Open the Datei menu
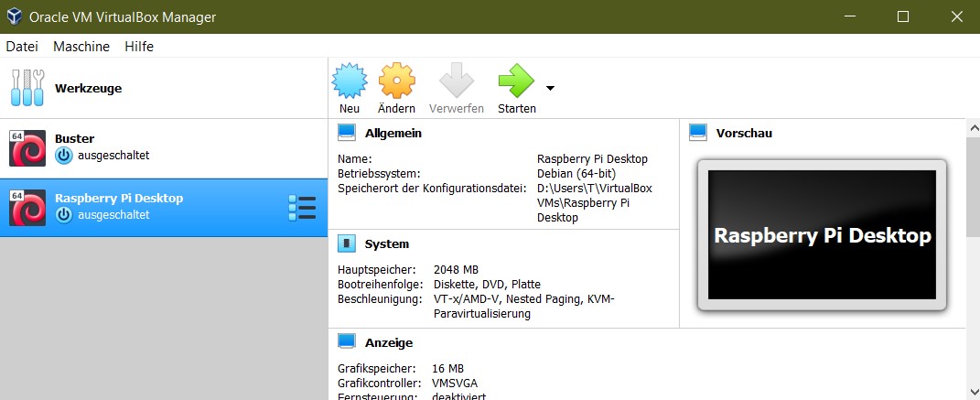 [22, 47]
